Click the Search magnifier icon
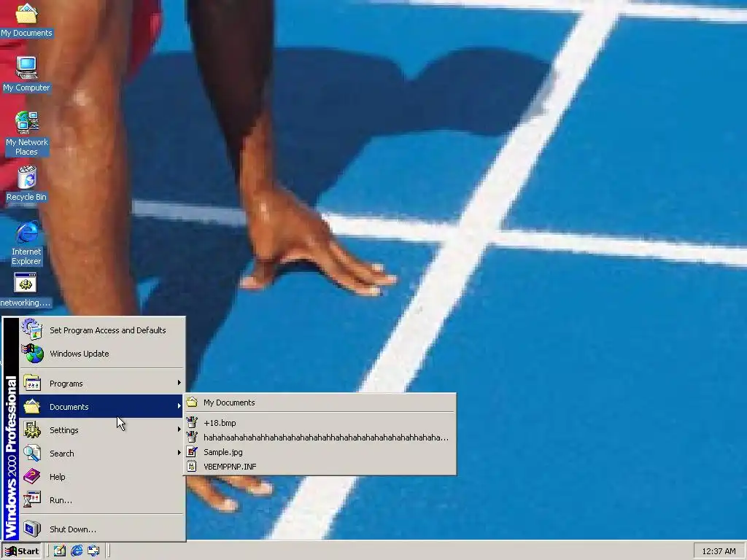This screenshot has width=747, height=560. click(x=32, y=453)
